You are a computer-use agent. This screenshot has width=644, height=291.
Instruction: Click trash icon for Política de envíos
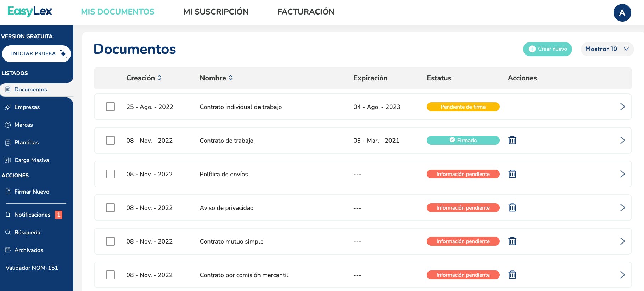pos(512,174)
